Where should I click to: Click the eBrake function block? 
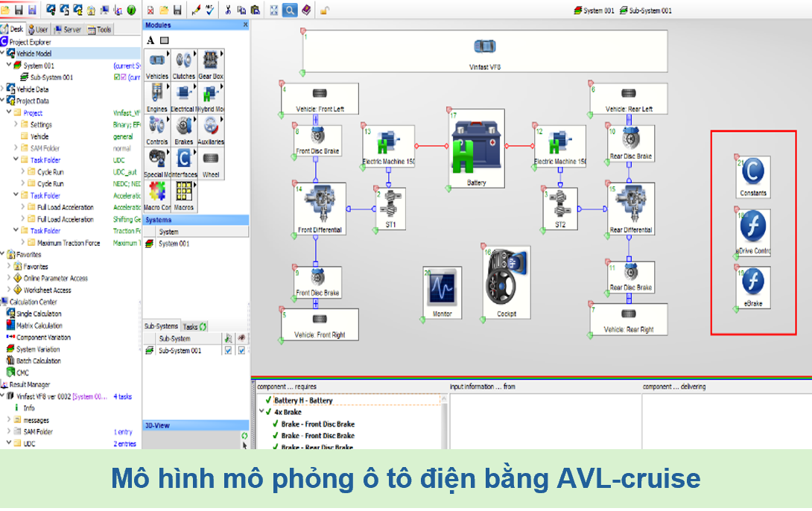tap(752, 287)
